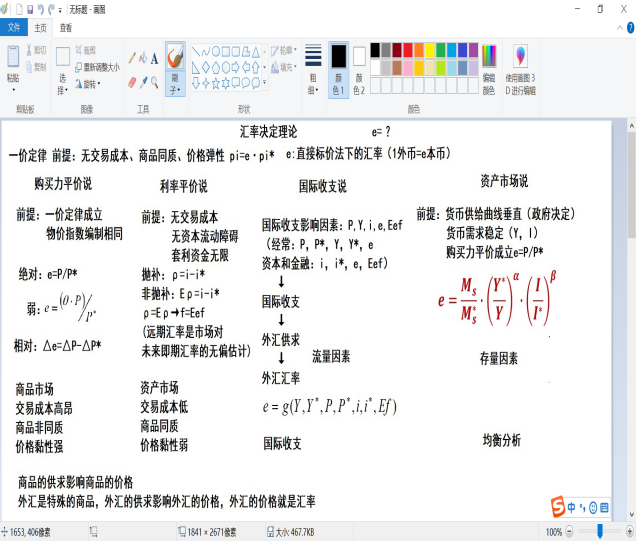The height and width of the screenshot is (541, 636).
Task: Expand the Brushes (刷子) dropdown
Action: [175, 89]
